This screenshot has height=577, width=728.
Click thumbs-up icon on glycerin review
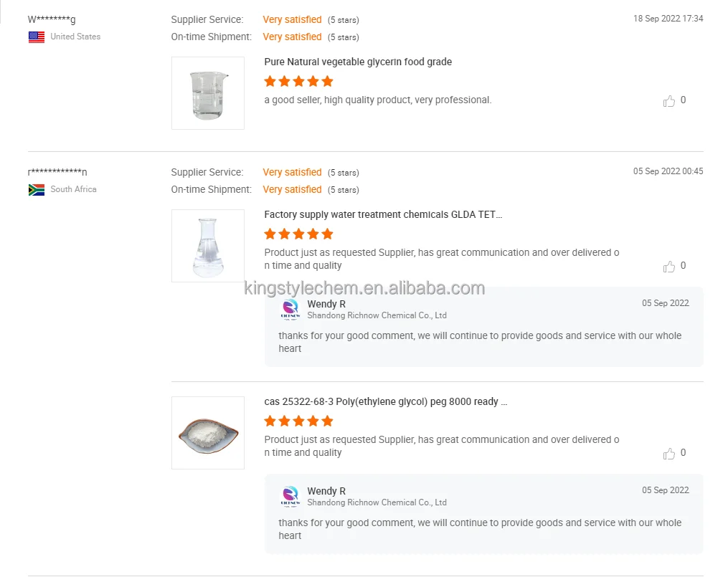pos(669,101)
